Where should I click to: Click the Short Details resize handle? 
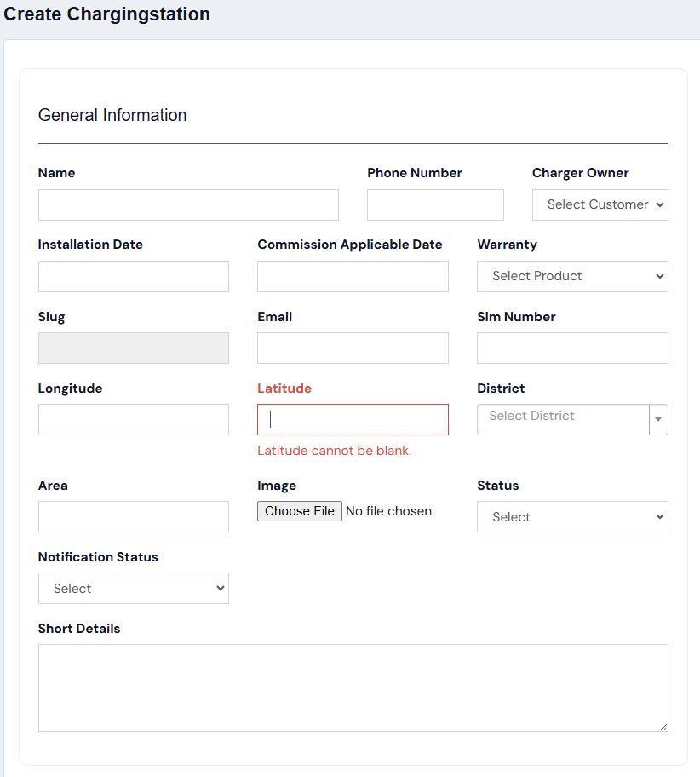(x=664, y=727)
